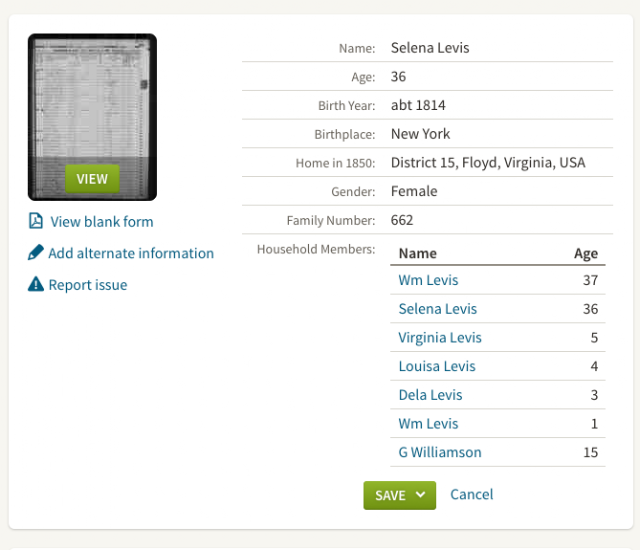Open the G Williamson record

coord(440,452)
